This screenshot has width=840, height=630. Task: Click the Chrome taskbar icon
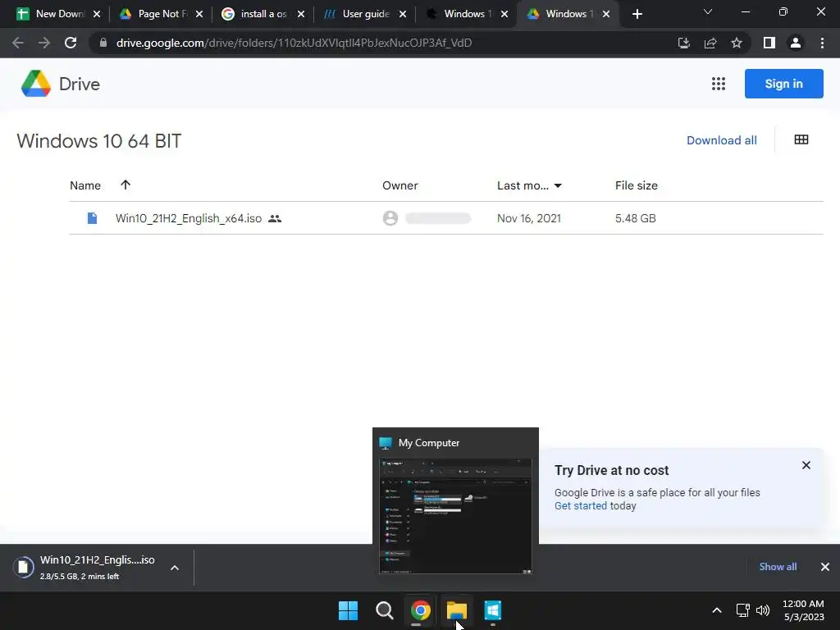click(421, 610)
